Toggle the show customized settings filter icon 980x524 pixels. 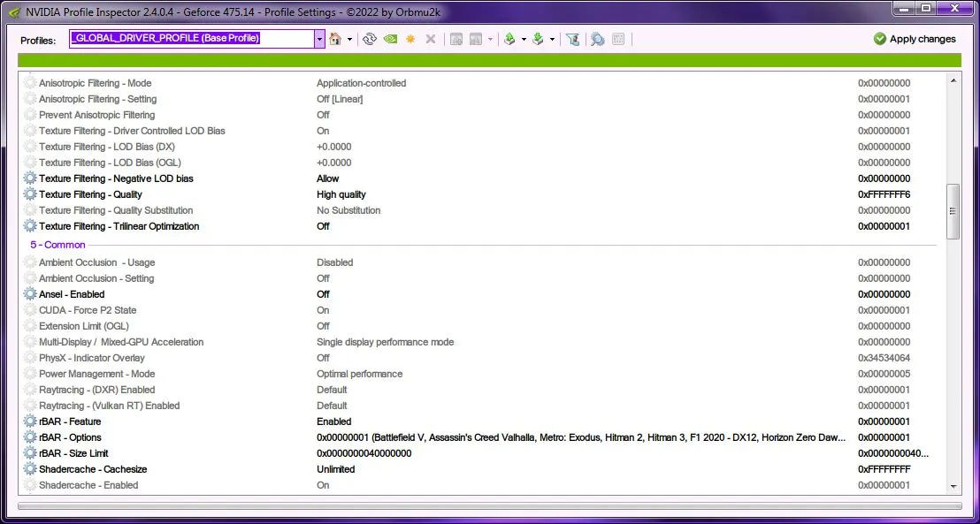(572, 39)
